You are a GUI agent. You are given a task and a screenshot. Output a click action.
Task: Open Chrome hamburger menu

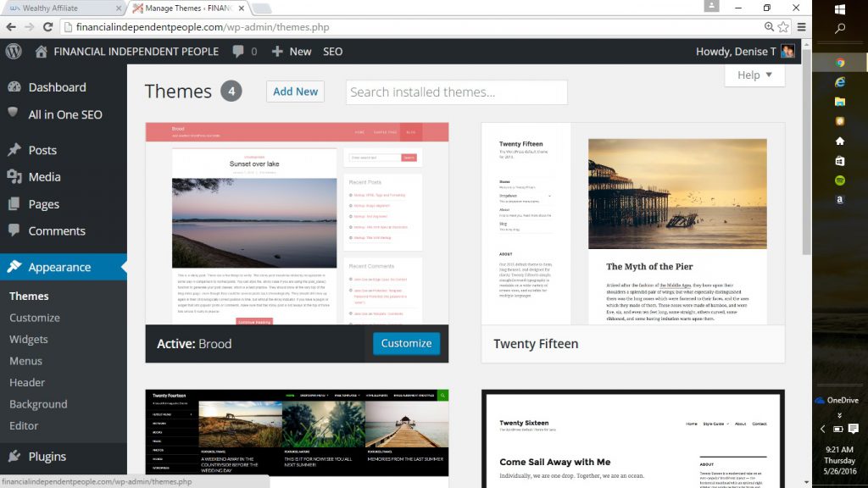801,26
